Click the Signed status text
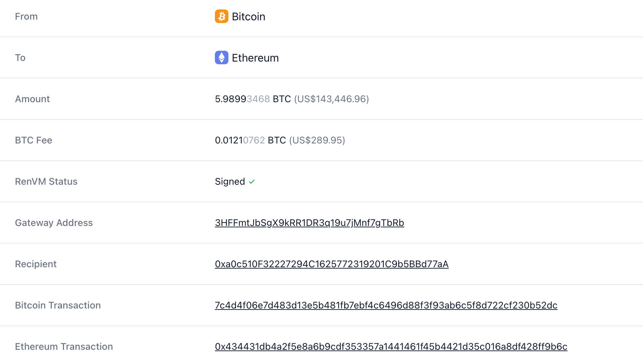Screen dimensions: 643x364 pos(230,182)
